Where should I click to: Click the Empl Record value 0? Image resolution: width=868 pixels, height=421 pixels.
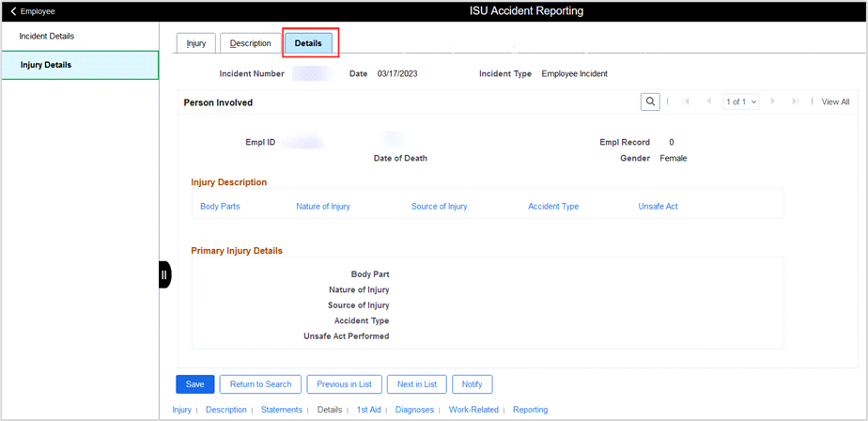pos(672,142)
